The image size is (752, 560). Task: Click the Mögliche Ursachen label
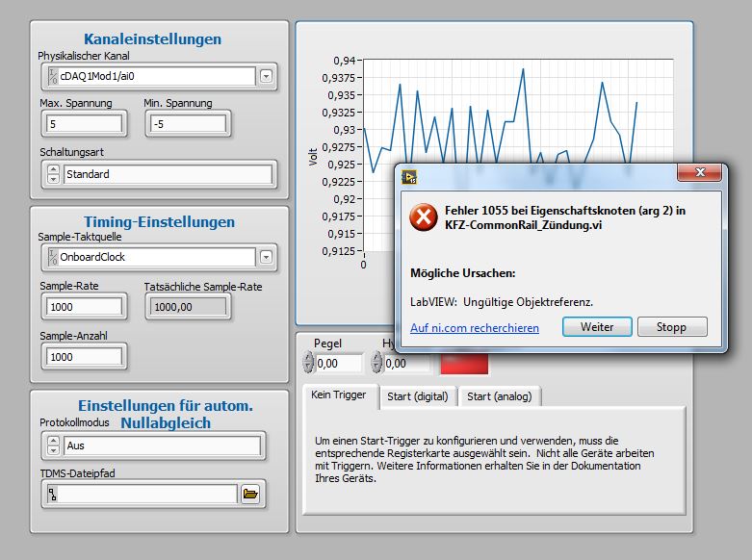[x=463, y=273]
